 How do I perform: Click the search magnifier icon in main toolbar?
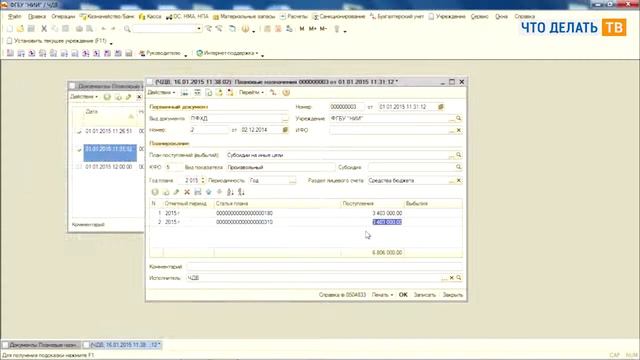point(127,29)
